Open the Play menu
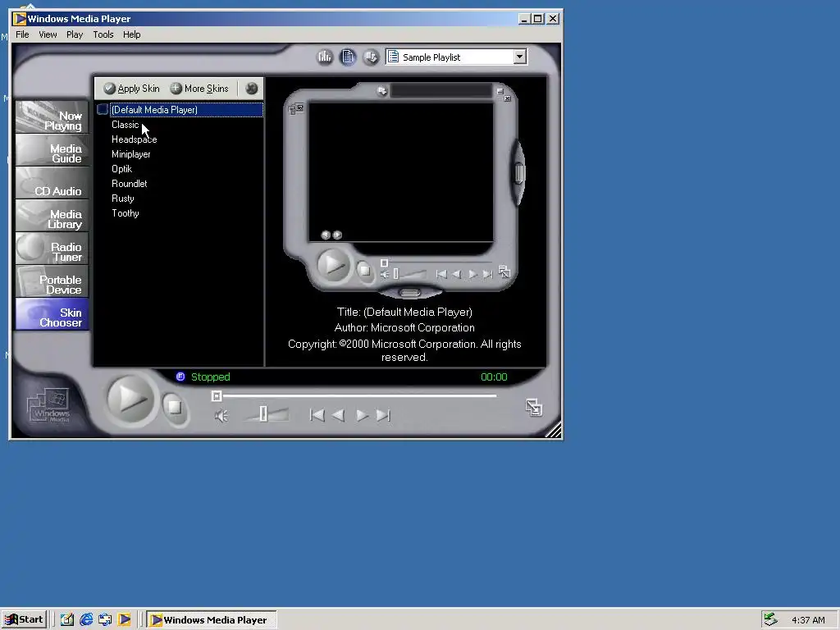Image resolution: width=840 pixels, height=630 pixels. coord(75,34)
